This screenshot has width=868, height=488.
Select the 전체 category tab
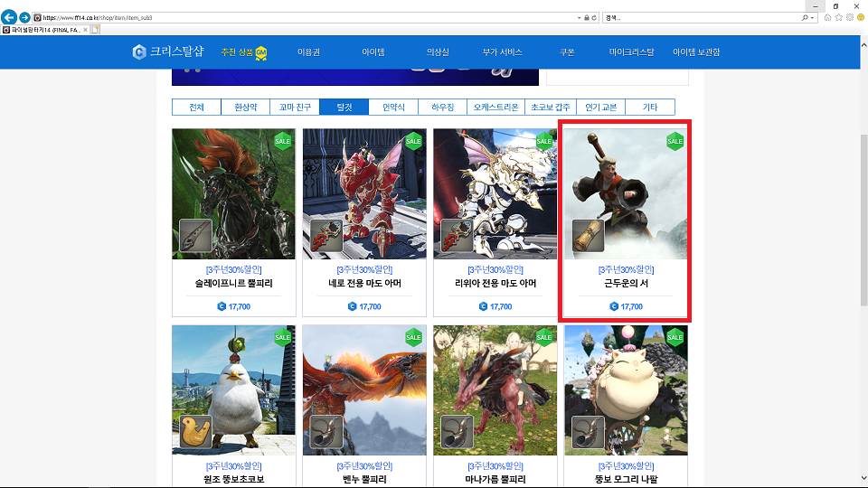click(196, 107)
